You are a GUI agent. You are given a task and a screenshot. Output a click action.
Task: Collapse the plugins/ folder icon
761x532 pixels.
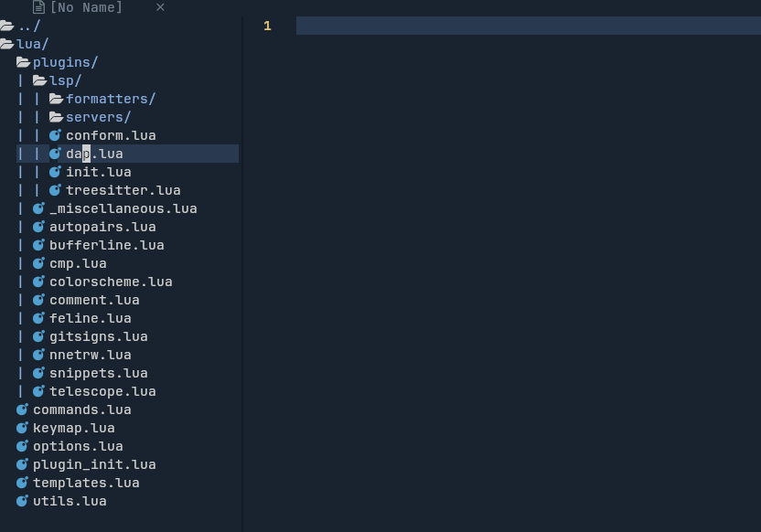coord(23,62)
